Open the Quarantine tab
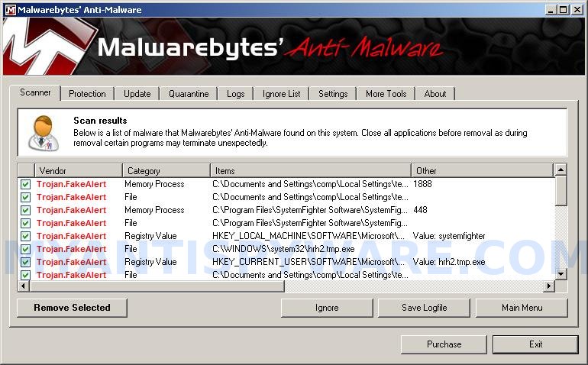This screenshot has height=365, width=588. (x=189, y=94)
